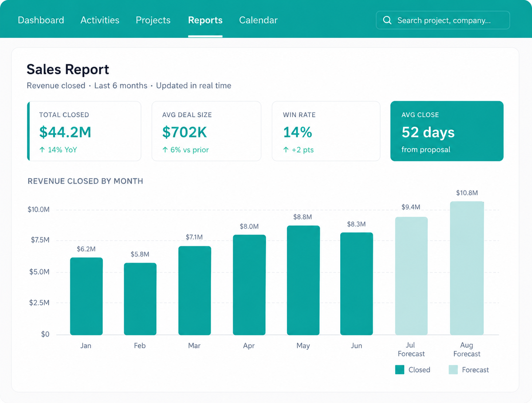Click the Revenue Closed By Month title

85,181
